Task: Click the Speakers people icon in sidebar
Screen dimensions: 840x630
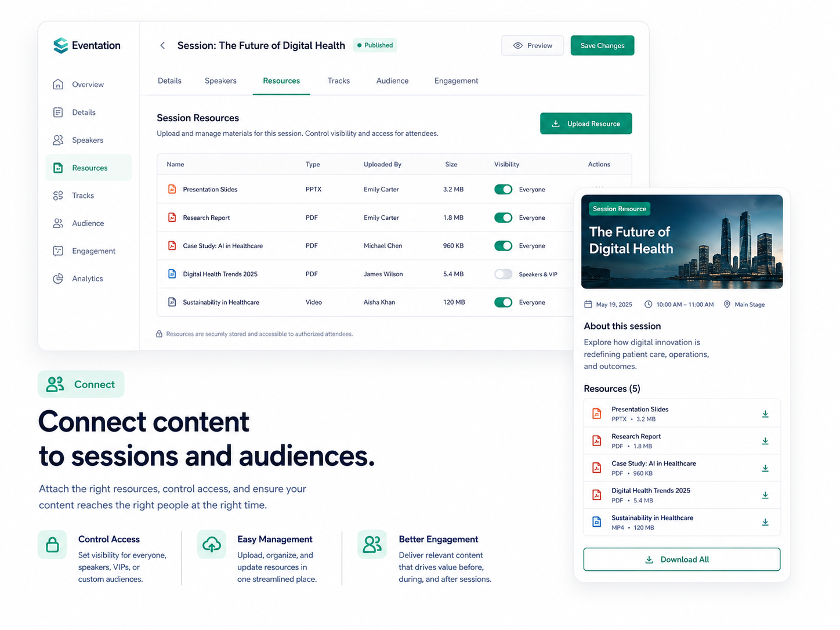Action: (x=58, y=140)
